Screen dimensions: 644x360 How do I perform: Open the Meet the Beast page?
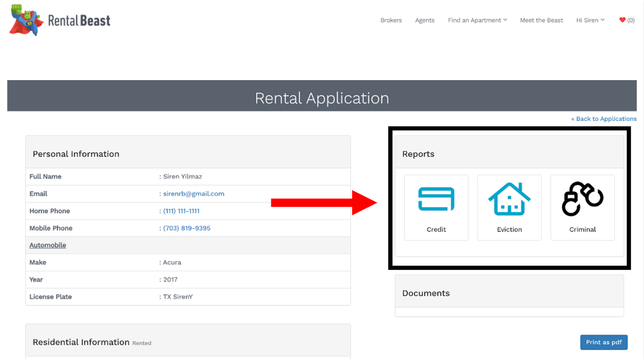541,20
